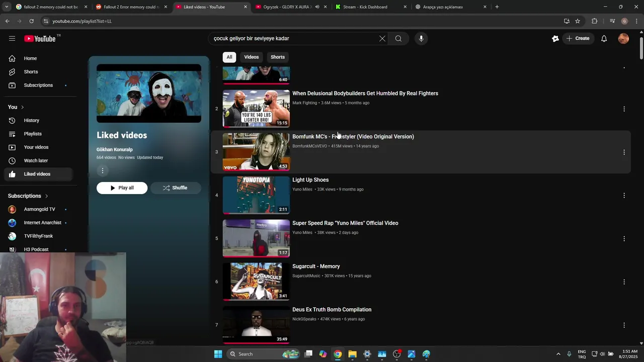Open Internet Anarchist subscription channel

click(38, 223)
